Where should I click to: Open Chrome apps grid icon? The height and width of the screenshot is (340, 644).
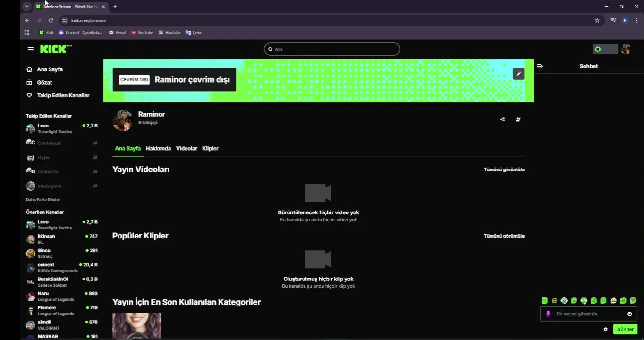(27, 33)
